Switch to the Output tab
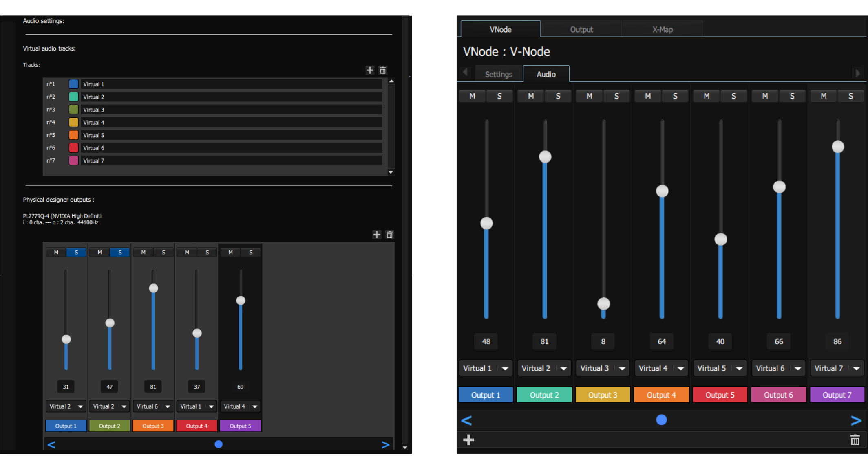 581,29
